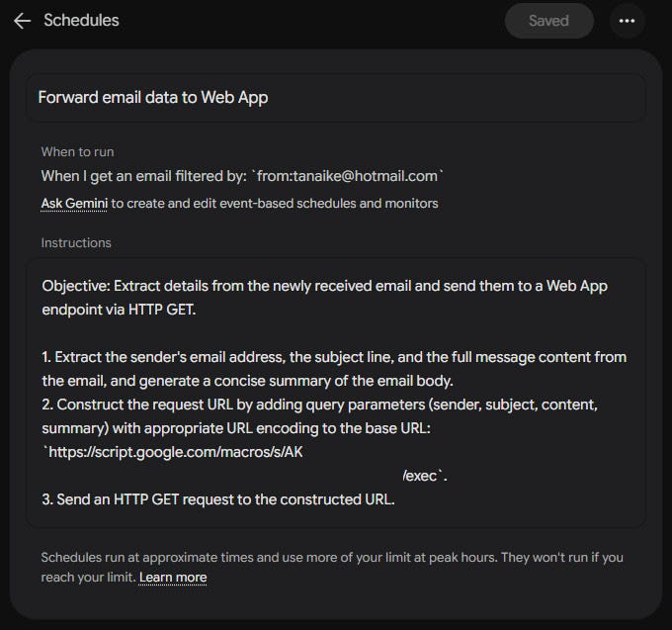The width and height of the screenshot is (672, 630).
Task: Edit the schedule title 'Forward email data to Web App'
Action: 336,97
